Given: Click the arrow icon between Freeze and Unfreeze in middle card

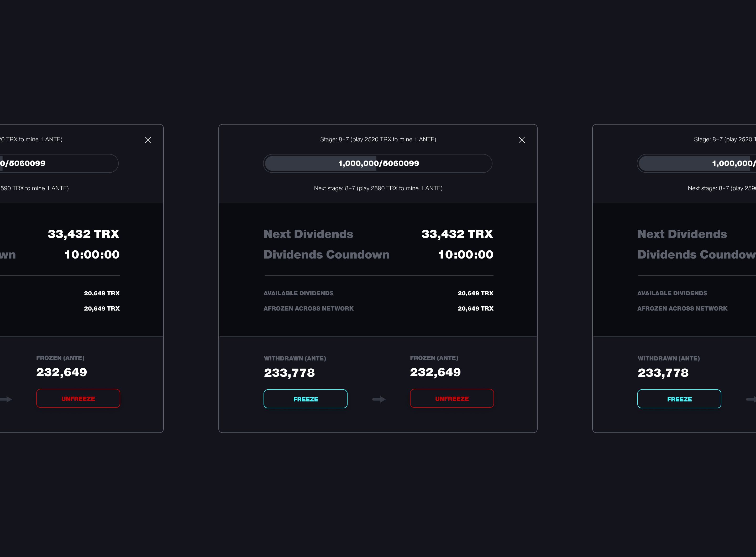Looking at the screenshot, I should 379,399.
